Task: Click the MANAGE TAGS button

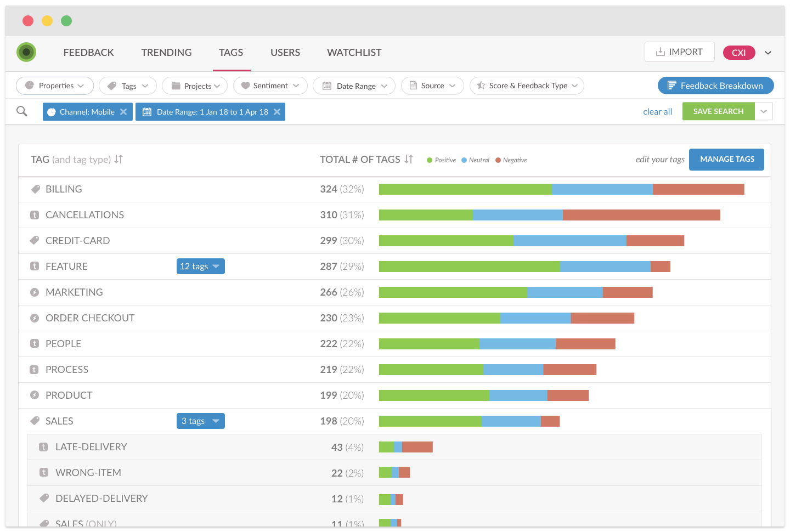Action: tap(726, 159)
